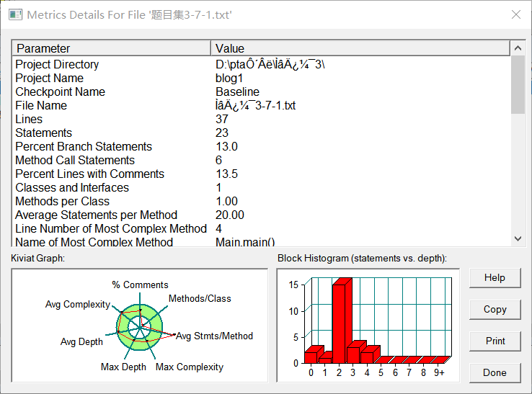Click the '9+' histogram axis label
The width and height of the screenshot is (532, 394).
pos(439,372)
